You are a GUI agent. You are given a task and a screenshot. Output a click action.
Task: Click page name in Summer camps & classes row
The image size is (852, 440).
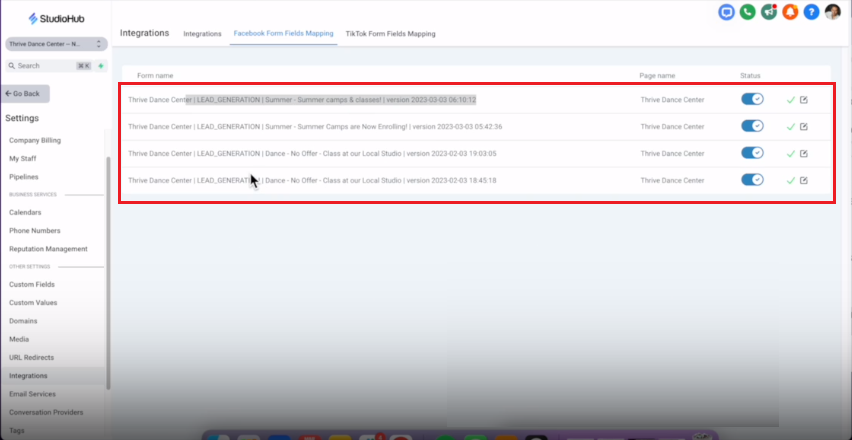click(672, 100)
